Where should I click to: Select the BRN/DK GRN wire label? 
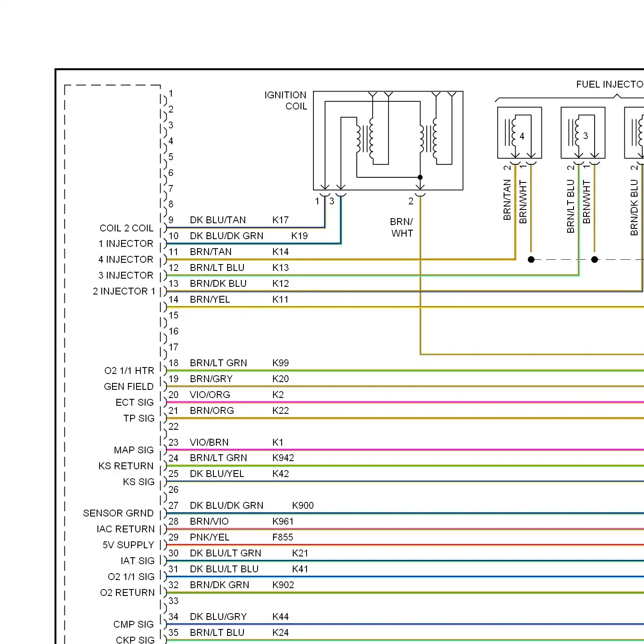click(219, 585)
